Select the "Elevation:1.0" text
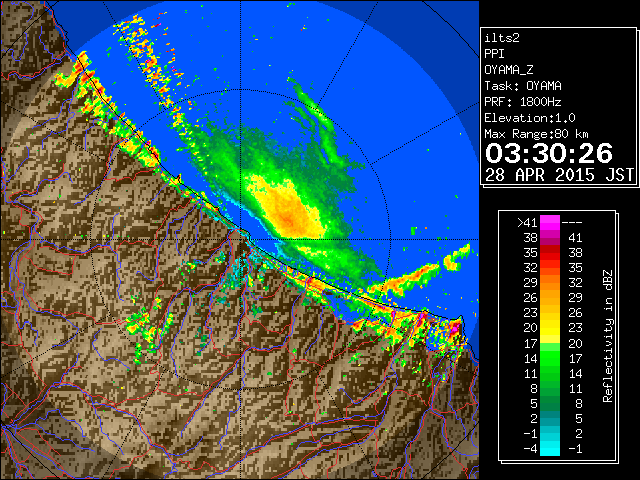The width and height of the screenshot is (640, 480). 530,118
